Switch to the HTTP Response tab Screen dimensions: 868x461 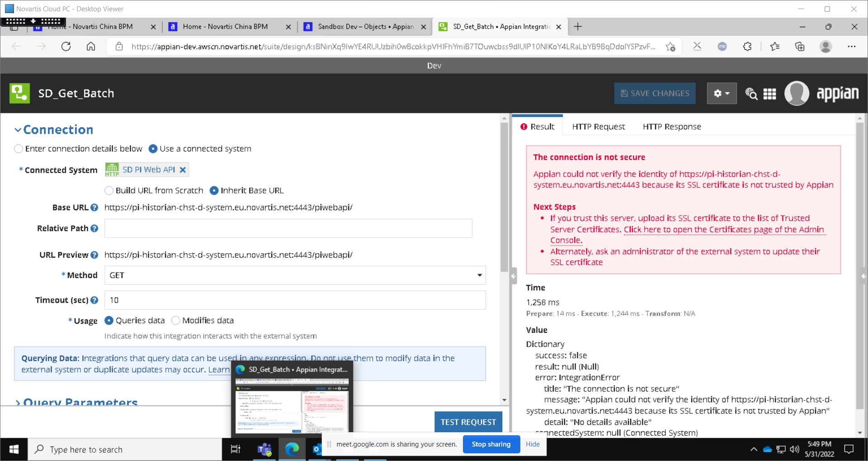click(x=672, y=127)
